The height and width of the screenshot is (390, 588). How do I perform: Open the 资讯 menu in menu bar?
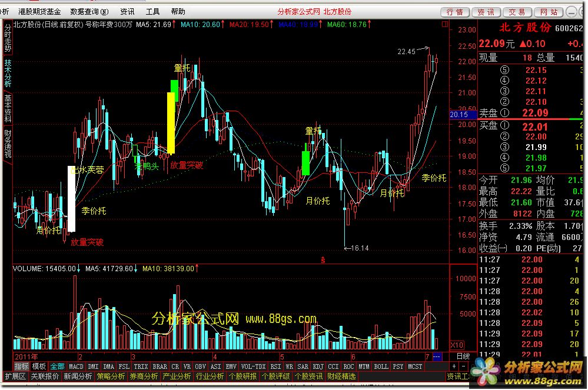pyautogui.click(x=127, y=12)
